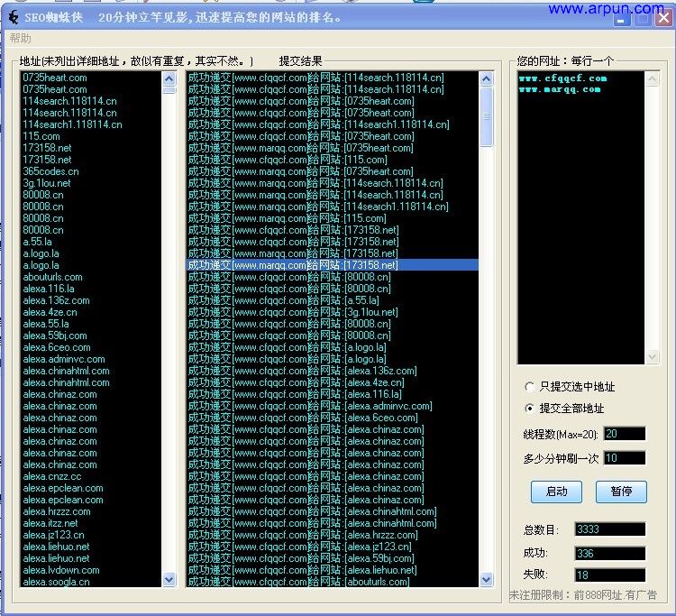This screenshot has height=616, width=676.
Task: Close the SEO spider window
Action: (x=664, y=18)
